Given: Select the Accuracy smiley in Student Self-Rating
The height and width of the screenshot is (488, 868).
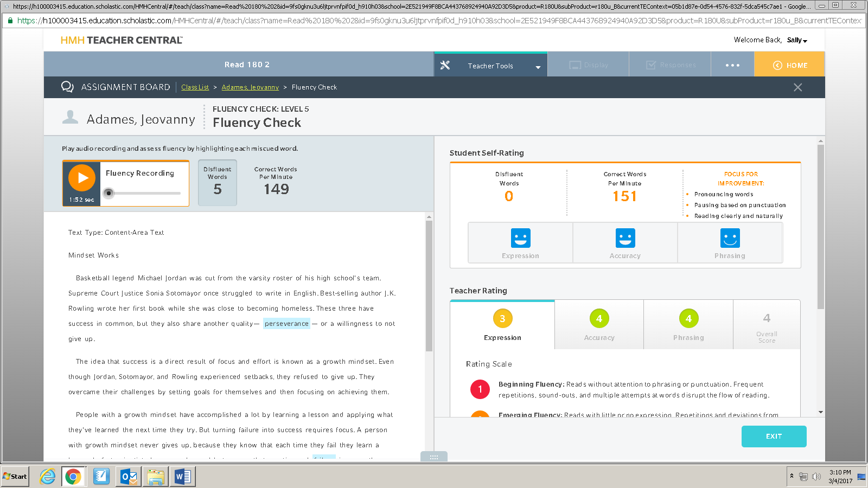Looking at the screenshot, I should tap(625, 239).
